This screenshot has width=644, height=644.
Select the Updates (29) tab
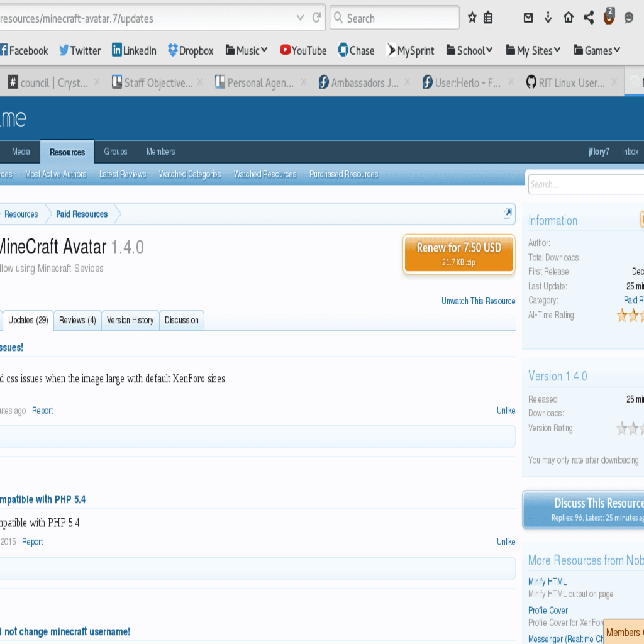click(28, 320)
